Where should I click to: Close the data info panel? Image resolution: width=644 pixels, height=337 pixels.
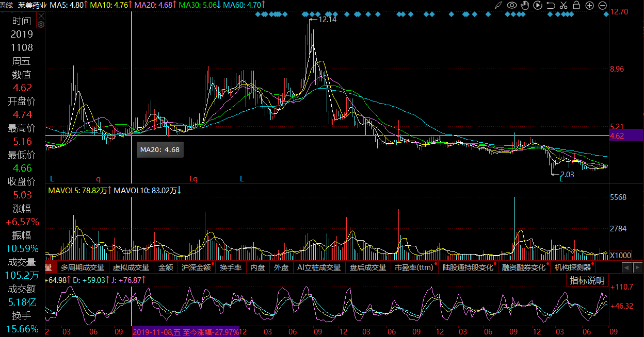pos(41,16)
